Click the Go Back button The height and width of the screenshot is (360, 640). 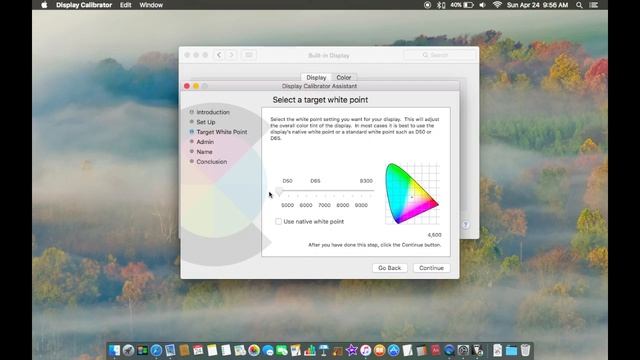point(389,268)
